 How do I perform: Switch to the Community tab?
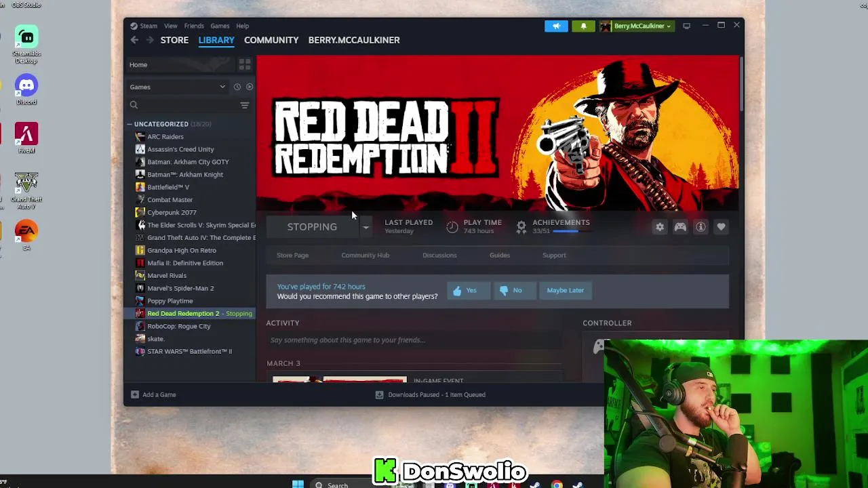(x=271, y=40)
